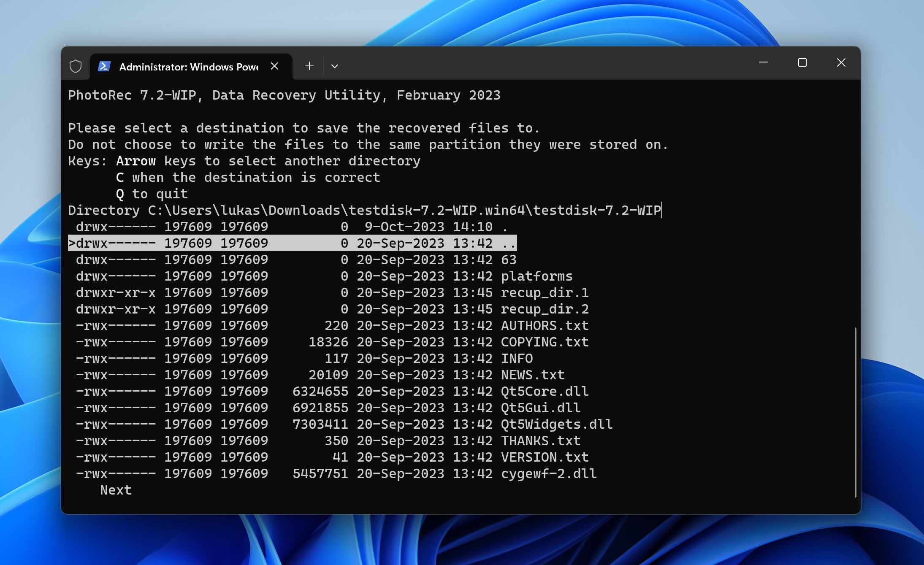Click the terminal vertical scrollbar
This screenshot has height=565, width=924.
point(856,412)
